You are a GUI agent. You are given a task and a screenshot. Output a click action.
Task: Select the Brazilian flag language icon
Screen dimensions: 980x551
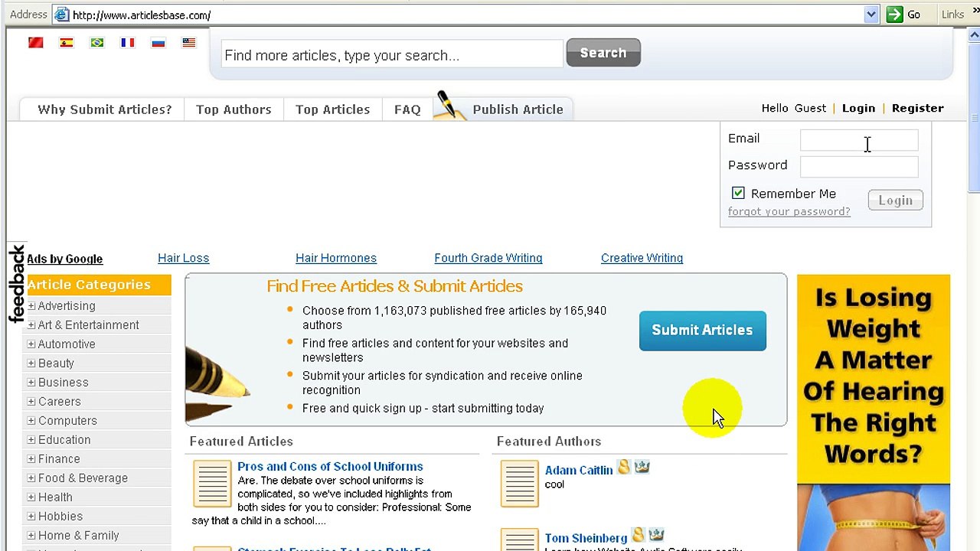97,43
